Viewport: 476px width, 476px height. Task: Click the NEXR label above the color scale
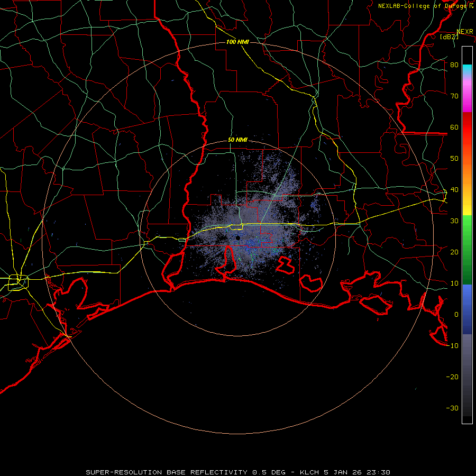(465, 32)
